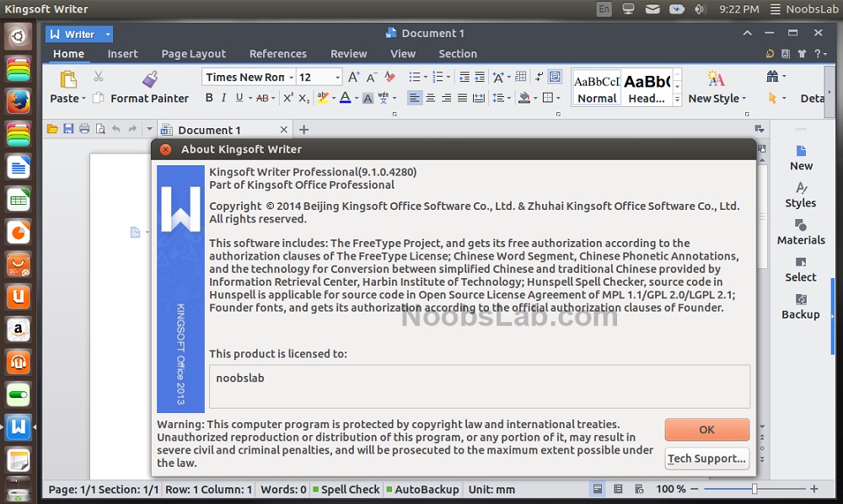Activate the Format Painter brush
The image size is (843, 504).
150,79
